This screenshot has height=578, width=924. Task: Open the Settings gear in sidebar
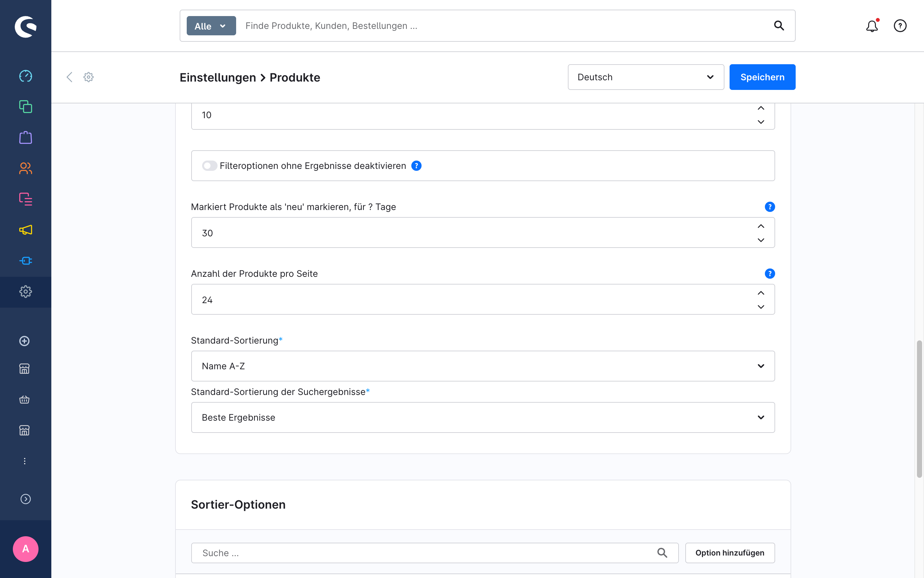click(26, 292)
